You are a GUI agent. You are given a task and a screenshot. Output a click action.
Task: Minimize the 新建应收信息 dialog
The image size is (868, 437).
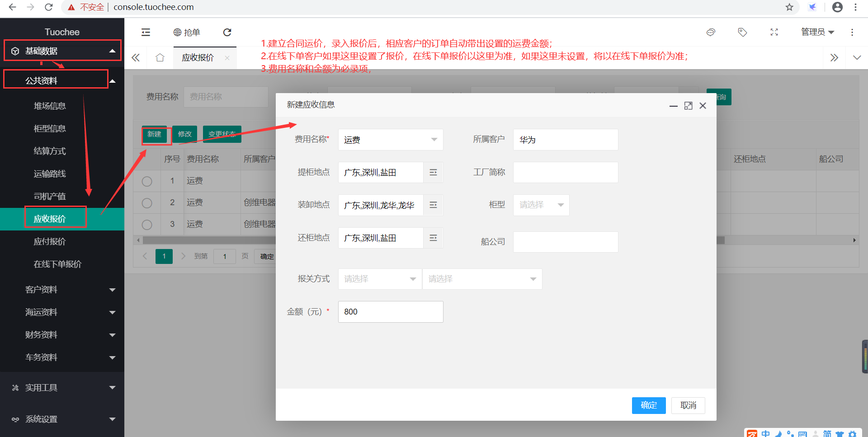[674, 106]
